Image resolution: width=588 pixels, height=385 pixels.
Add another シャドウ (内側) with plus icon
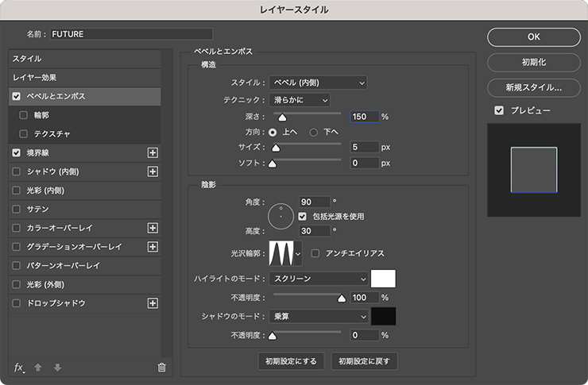(153, 171)
